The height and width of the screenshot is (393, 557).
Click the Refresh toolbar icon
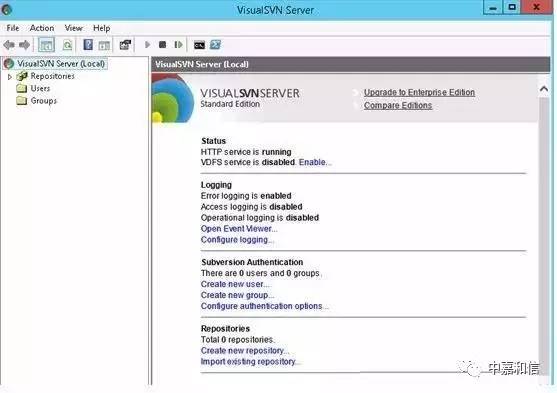click(67, 45)
